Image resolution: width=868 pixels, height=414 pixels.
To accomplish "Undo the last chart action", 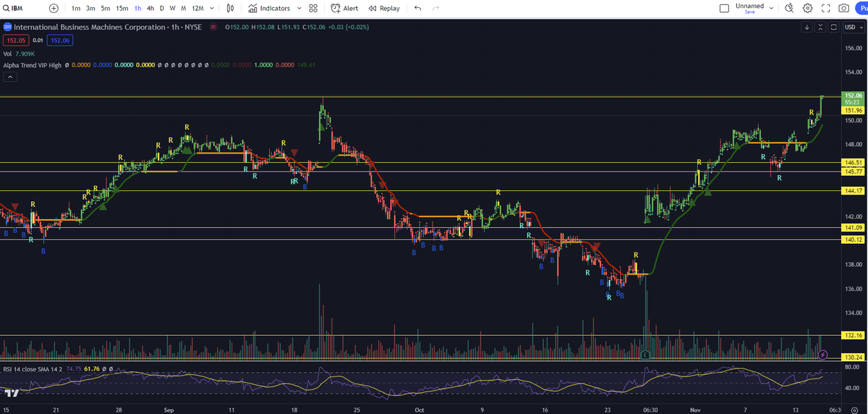I will pyautogui.click(x=417, y=9).
